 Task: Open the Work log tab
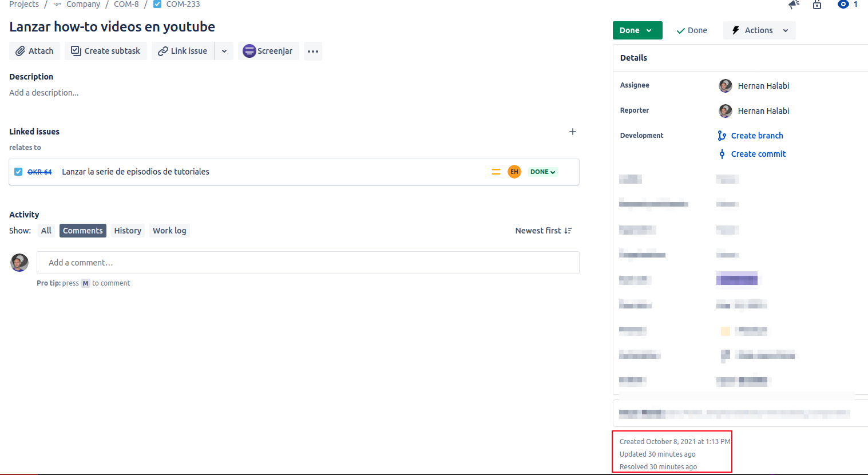[169, 231]
